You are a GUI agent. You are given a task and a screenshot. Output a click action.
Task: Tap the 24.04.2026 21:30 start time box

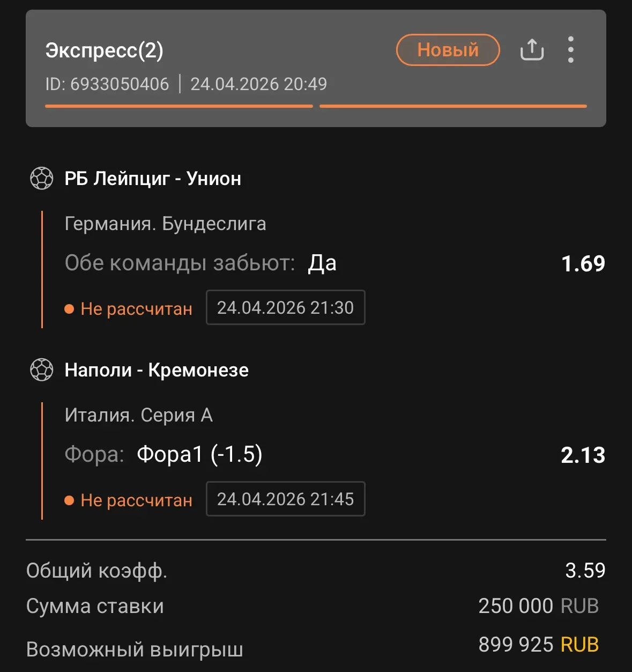click(285, 308)
